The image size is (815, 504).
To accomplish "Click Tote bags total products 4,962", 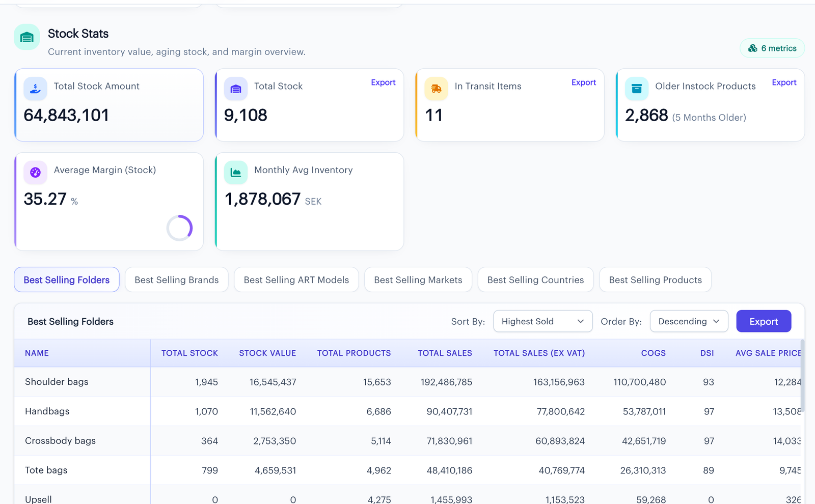I will pyautogui.click(x=379, y=471).
